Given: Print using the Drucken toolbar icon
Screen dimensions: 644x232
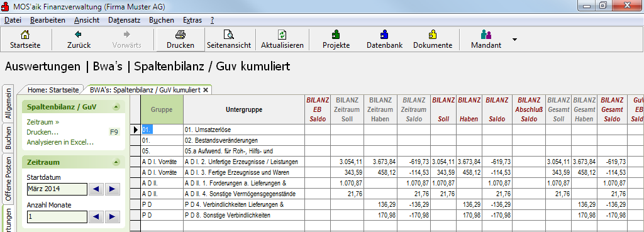Looking at the screenshot, I should coord(180,35).
